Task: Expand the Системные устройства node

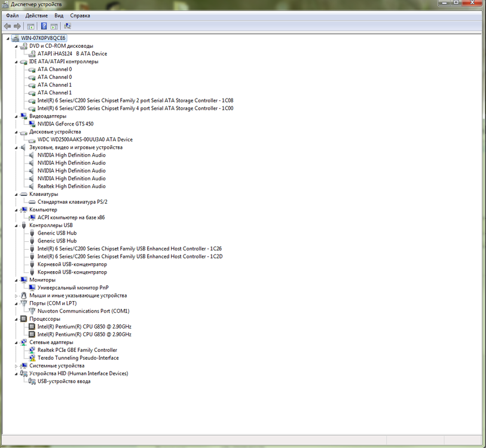Action: [16, 366]
